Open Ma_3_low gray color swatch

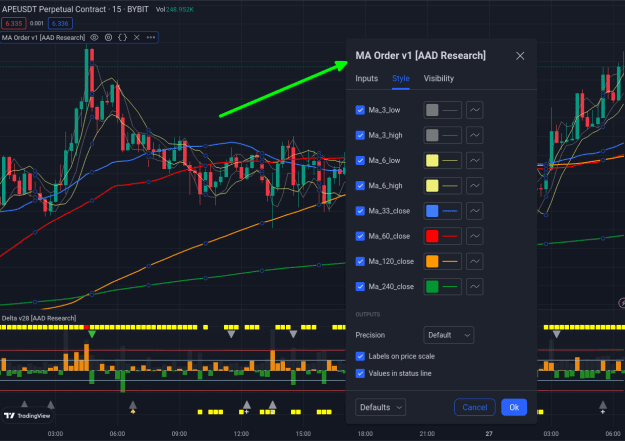(x=432, y=110)
